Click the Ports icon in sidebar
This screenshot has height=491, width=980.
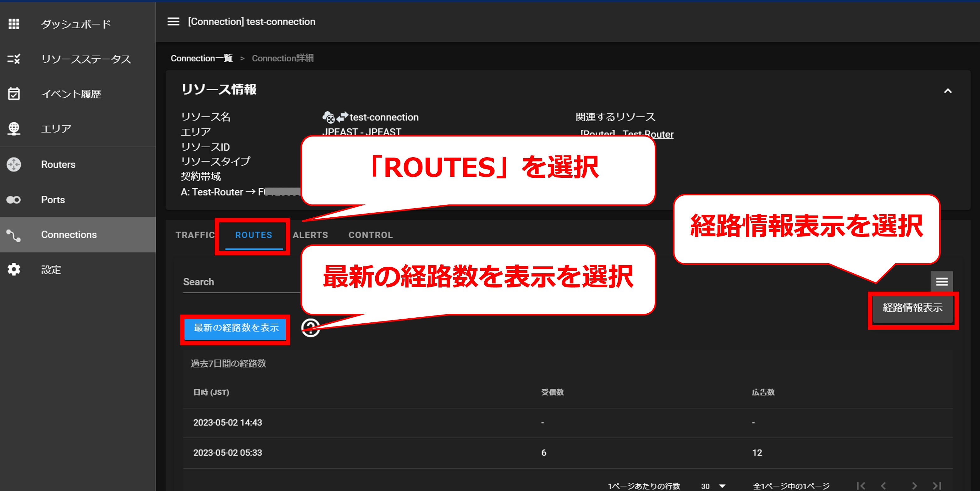point(14,200)
